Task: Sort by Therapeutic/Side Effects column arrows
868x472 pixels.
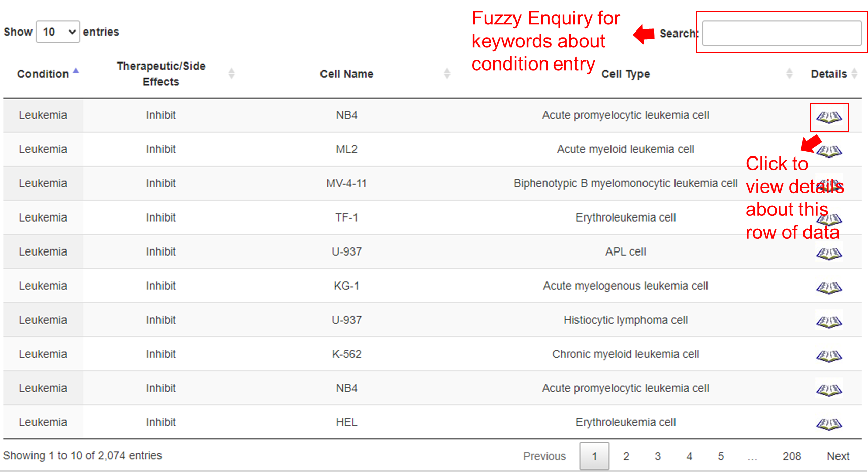Action: tap(231, 74)
